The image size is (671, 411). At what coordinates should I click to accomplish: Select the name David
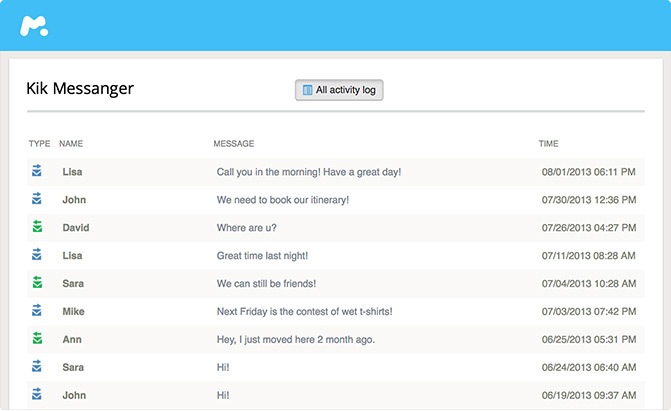pyautogui.click(x=76, y=228)
